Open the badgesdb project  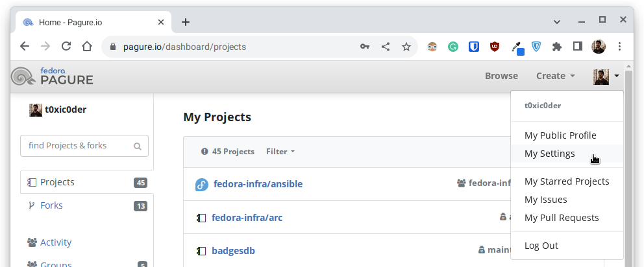[x=233, y=251]
